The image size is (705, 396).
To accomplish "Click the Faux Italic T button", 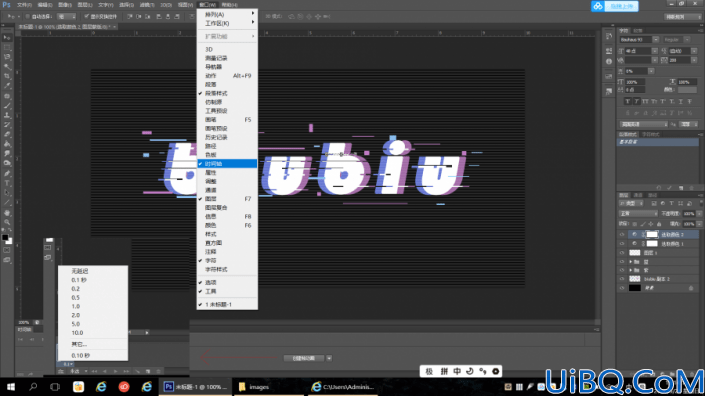I will pyautogui.click(x=637, y=102).
